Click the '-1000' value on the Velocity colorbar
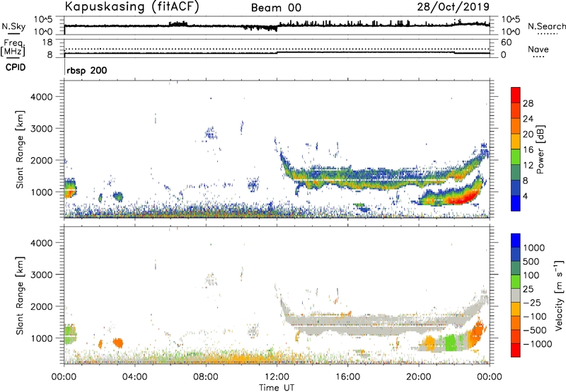 (538, 344)
